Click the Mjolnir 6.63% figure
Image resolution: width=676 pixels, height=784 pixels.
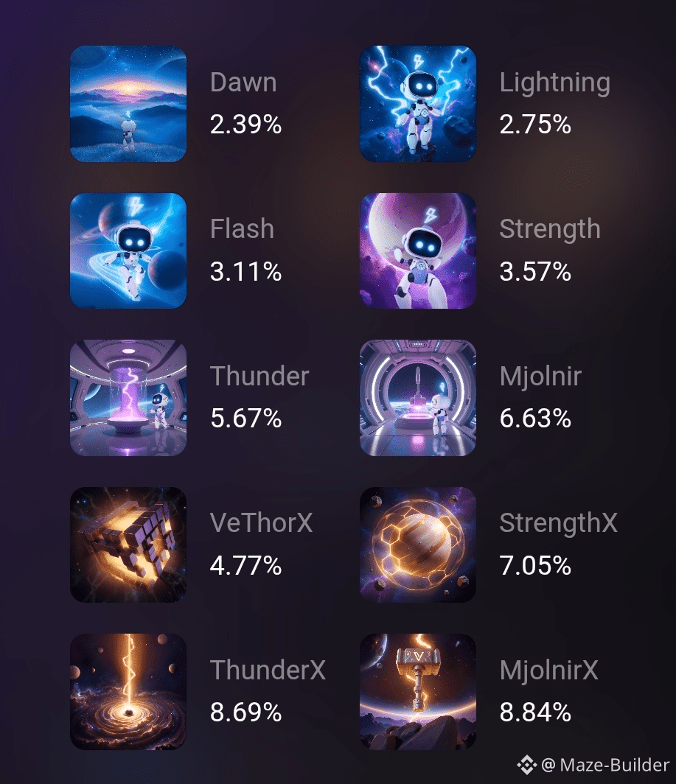point(535,418)
